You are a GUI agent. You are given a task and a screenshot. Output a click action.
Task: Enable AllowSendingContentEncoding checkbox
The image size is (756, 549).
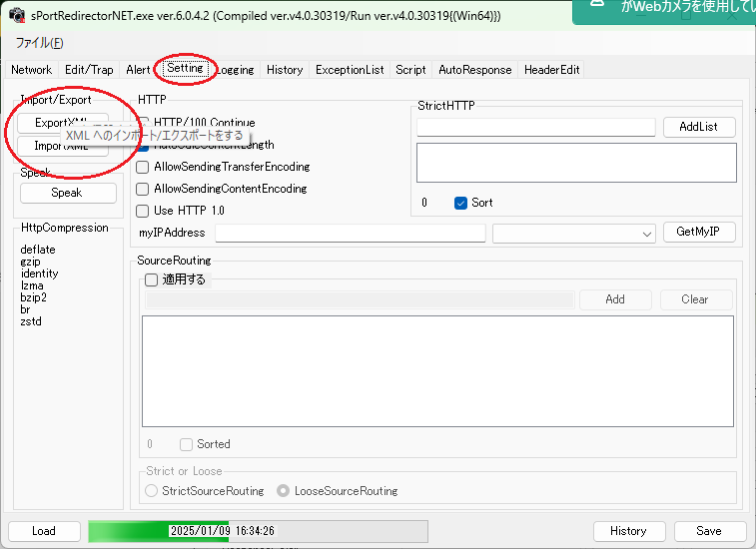point(142,189)
